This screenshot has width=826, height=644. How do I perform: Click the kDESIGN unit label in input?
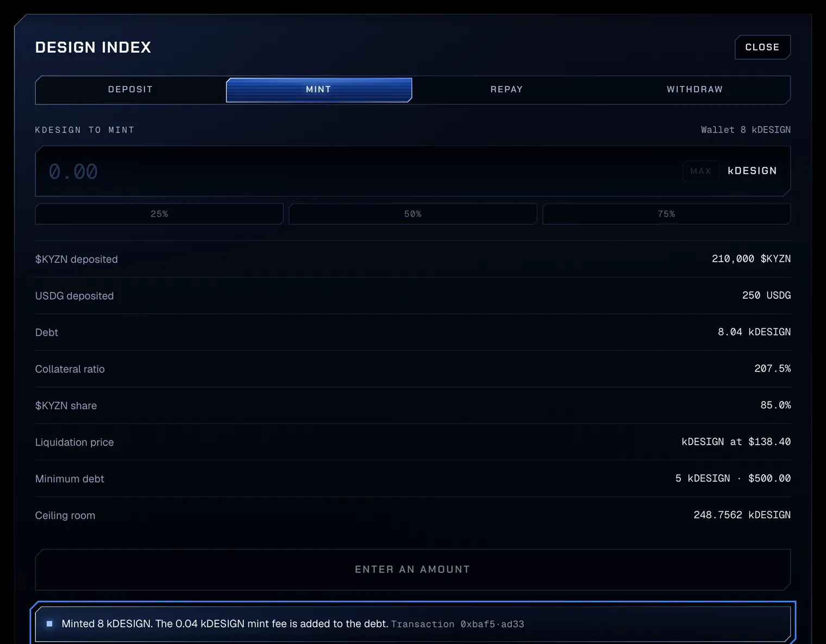point(752,171)
